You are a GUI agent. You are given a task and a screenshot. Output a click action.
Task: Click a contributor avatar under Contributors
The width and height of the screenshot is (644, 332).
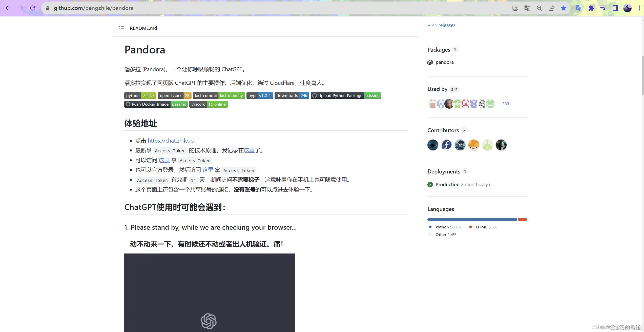click(x=432, y=145)
